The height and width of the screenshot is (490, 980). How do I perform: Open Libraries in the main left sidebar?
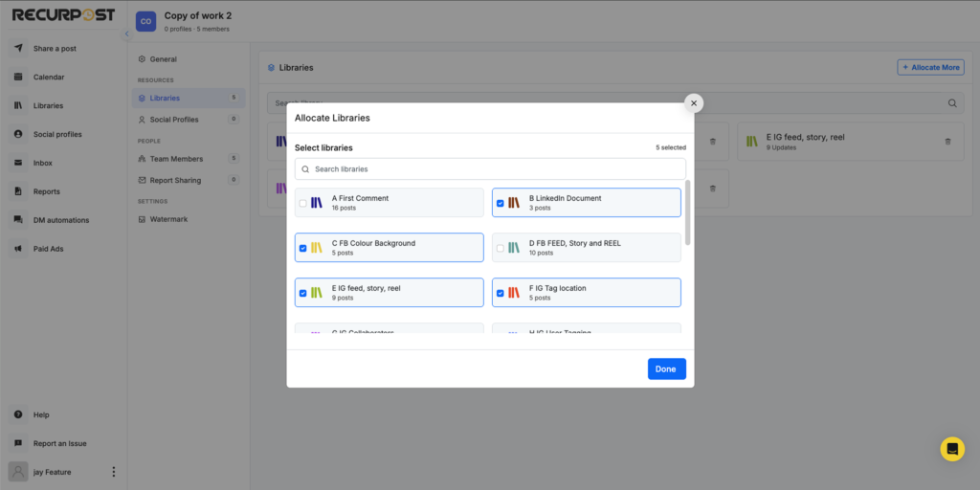tap(48, 105)
